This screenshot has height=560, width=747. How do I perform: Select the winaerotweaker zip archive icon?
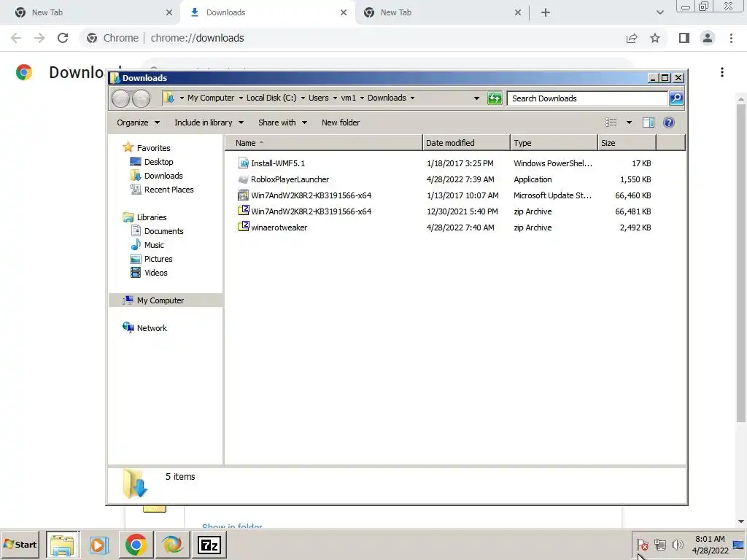coord(244,227)
